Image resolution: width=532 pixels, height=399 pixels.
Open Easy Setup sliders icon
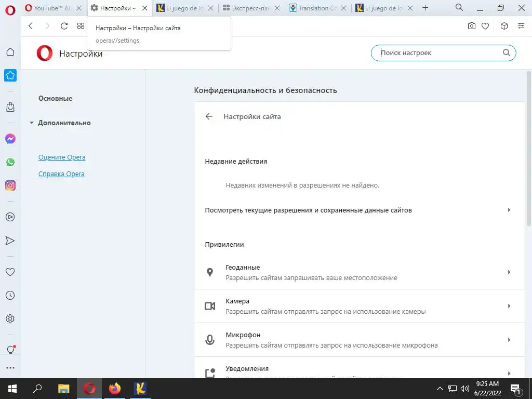tap(521, 26)
